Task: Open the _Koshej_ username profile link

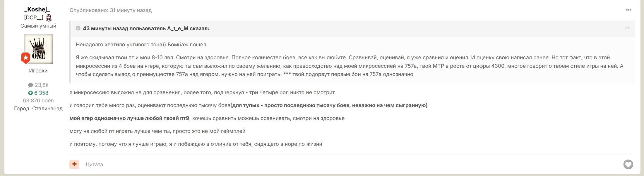Action: click(x=37, y=9)
